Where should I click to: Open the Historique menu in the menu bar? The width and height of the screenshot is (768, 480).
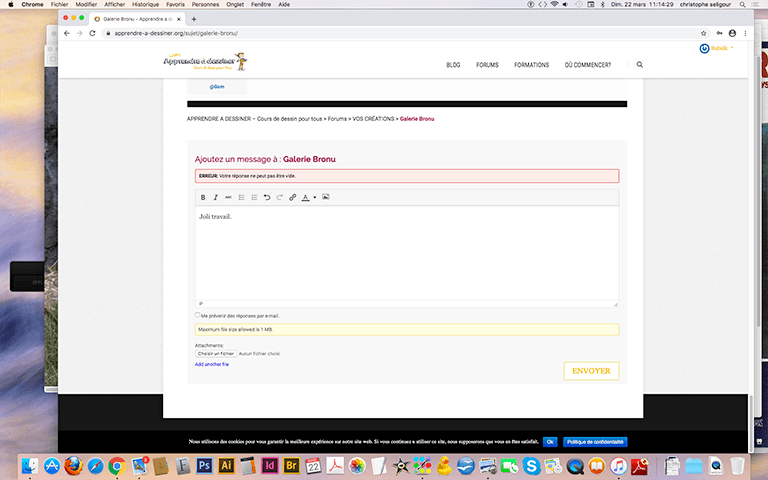pyautogui.click(x=145, y=4)
